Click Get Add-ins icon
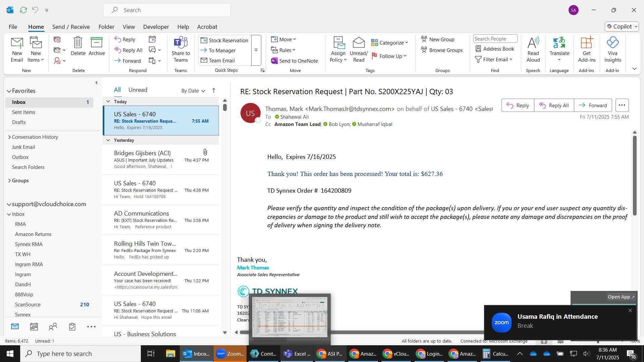The height and width of the screenshot is (362, 644). 587,50
